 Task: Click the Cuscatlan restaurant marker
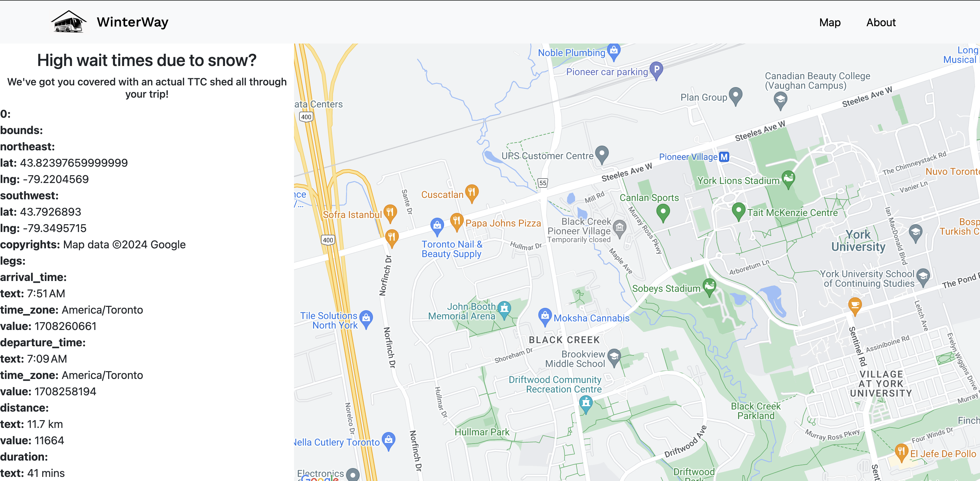(x=472, y=194)
